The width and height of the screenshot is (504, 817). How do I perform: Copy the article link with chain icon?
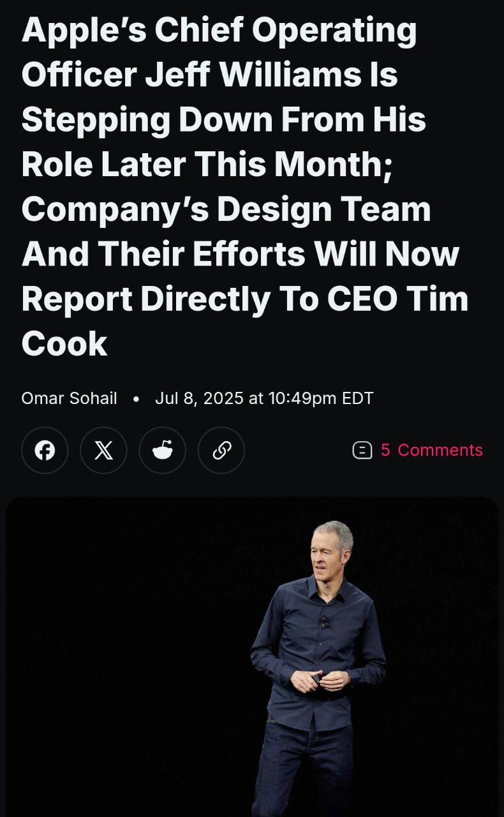tap(221, 450)
